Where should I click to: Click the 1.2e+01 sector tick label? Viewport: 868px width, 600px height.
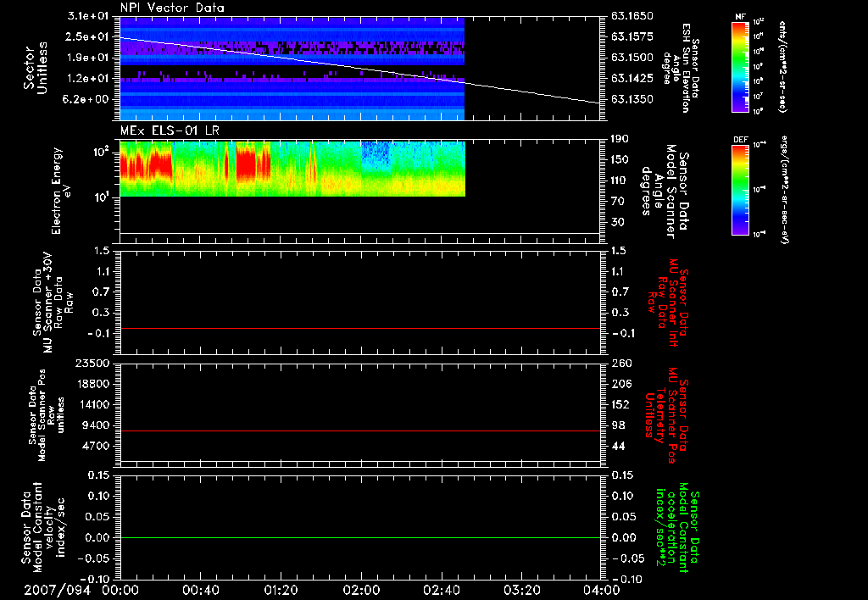[88, 79]
